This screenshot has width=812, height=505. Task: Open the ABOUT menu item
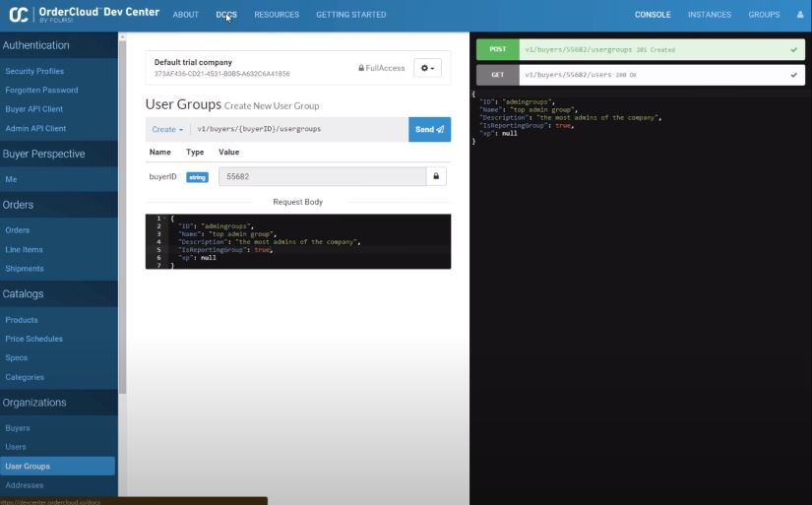tap(185, 15)
